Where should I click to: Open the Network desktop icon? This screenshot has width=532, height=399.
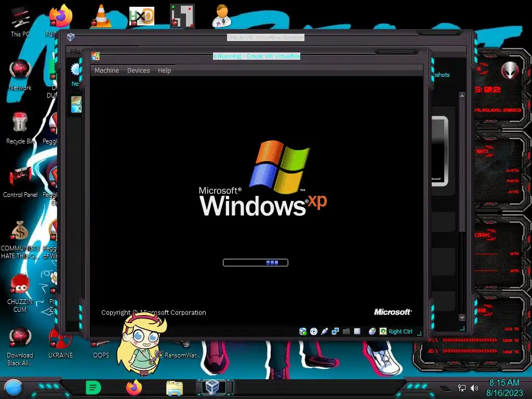(20, 75)
